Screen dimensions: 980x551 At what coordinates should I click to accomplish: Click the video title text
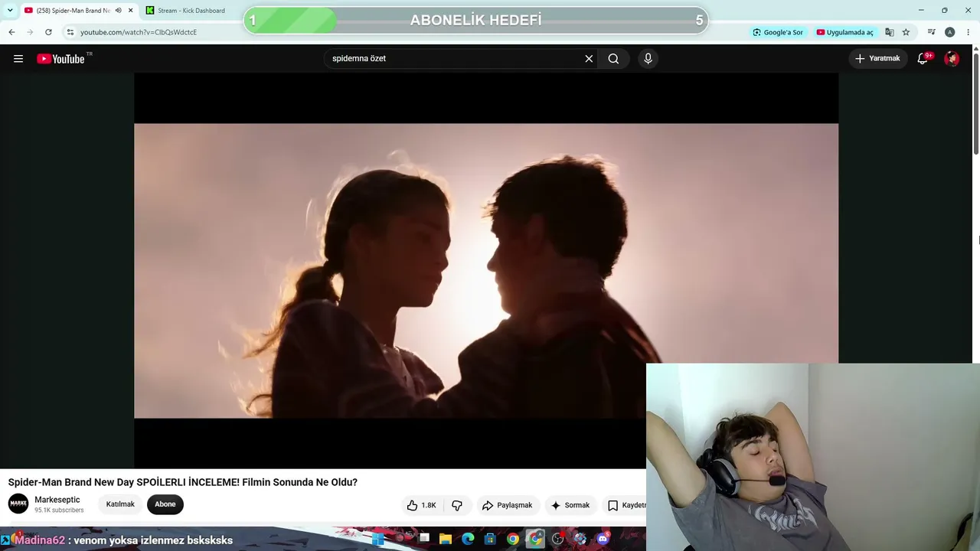[x=183, y=482]
